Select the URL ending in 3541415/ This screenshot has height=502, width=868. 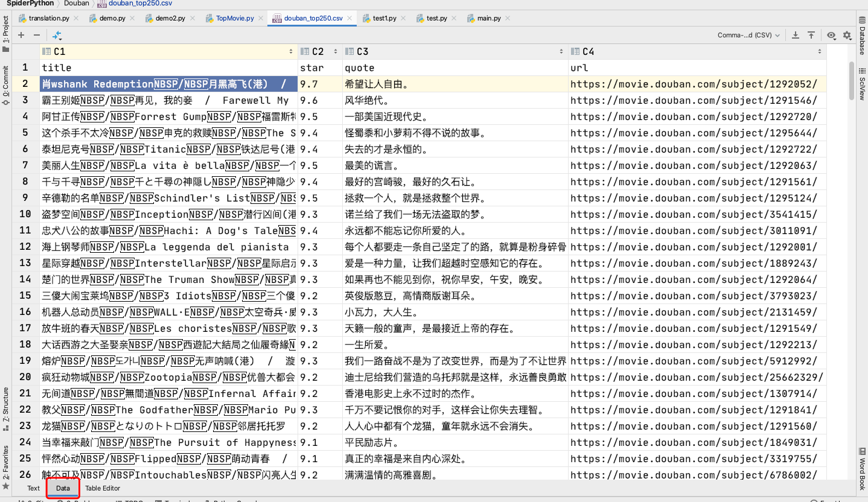pyautogui.click(x=697, y=214)
